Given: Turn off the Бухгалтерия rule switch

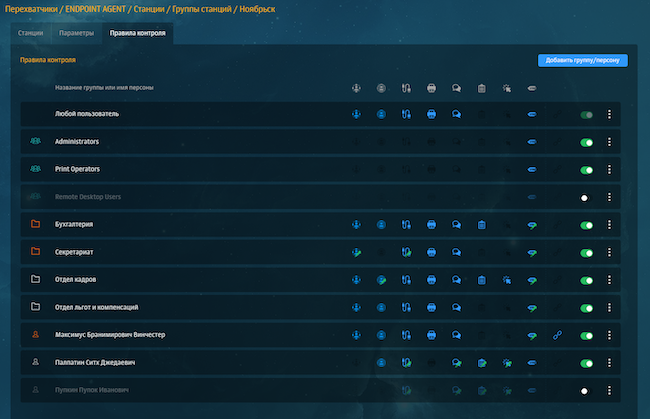Looking at the screenshot, I should point(587,225).
